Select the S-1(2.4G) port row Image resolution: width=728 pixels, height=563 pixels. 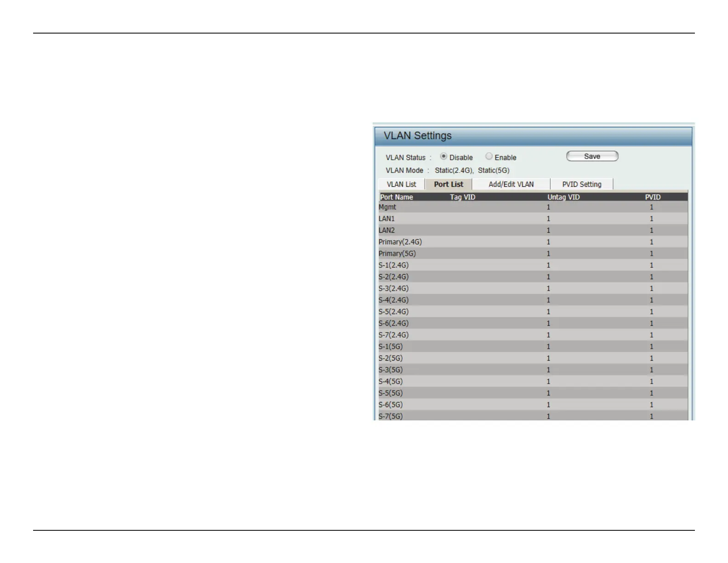click(x=533, y=265)
